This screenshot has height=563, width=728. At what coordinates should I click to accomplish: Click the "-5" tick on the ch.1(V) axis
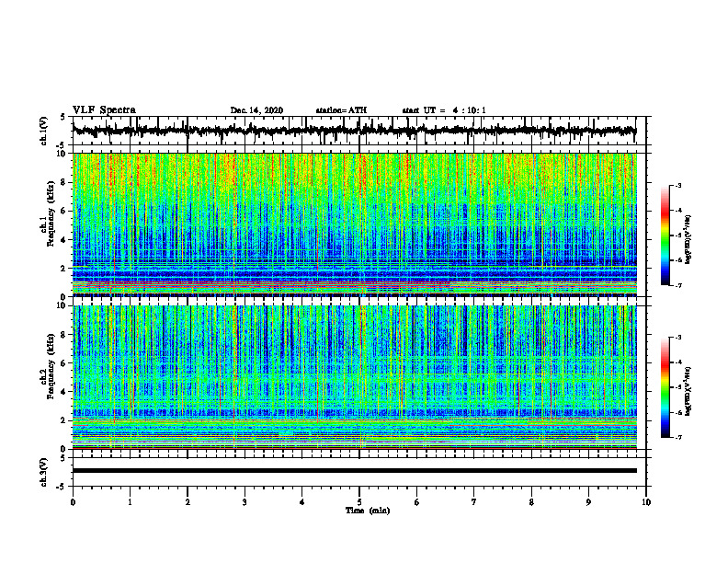click(62, 145)
